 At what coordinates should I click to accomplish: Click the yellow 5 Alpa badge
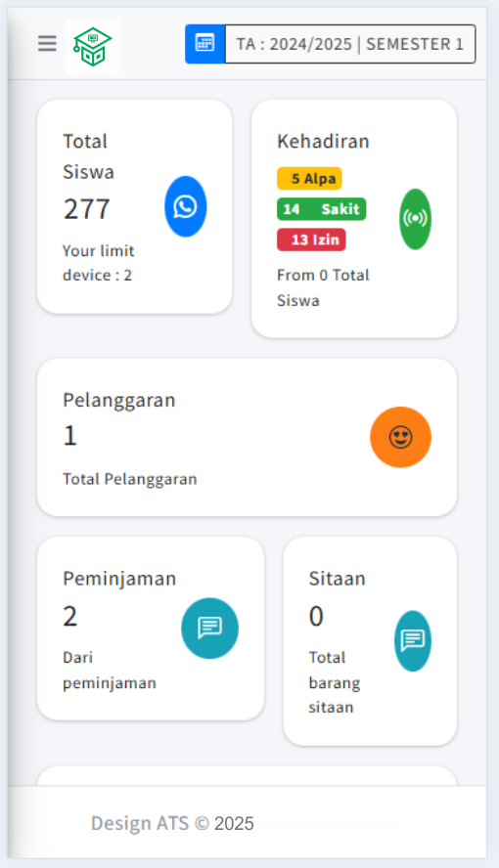point(309,179)
